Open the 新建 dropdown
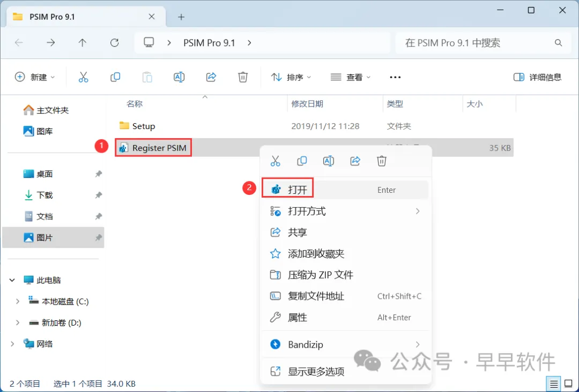 35,77
